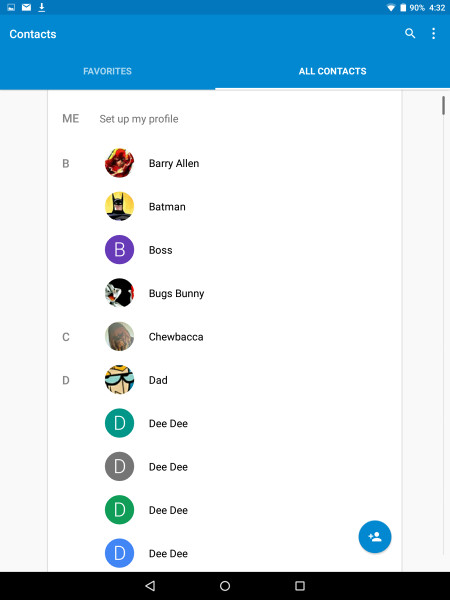
Task: Click the contacts list scrollbar handle
Action: click(x=443, y=106)
